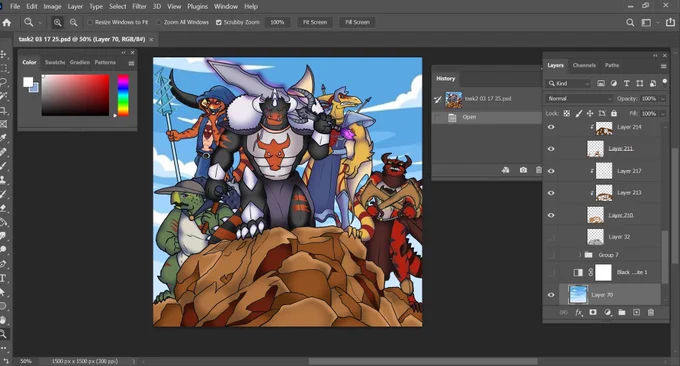Image resolution: width=680 pixels, height=366 pixels.
Task: Open the Layers panel hamburger menu
Action: tap(663, 66)
